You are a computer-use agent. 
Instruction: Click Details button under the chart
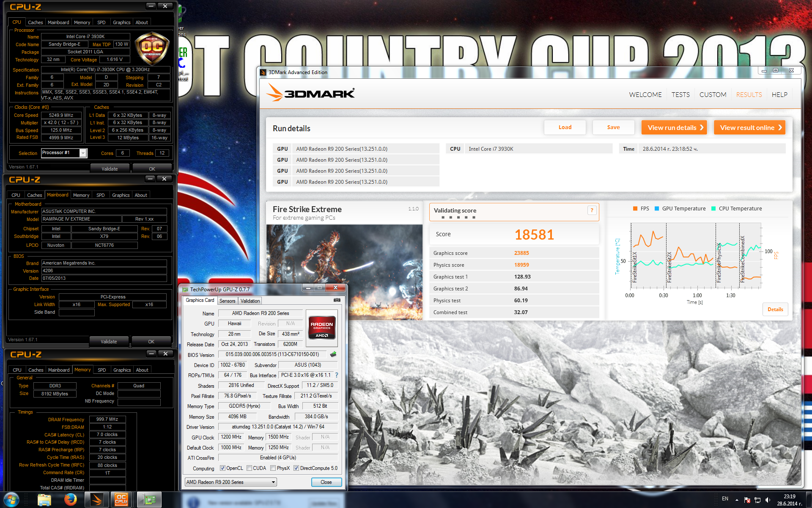coord(775,309)
